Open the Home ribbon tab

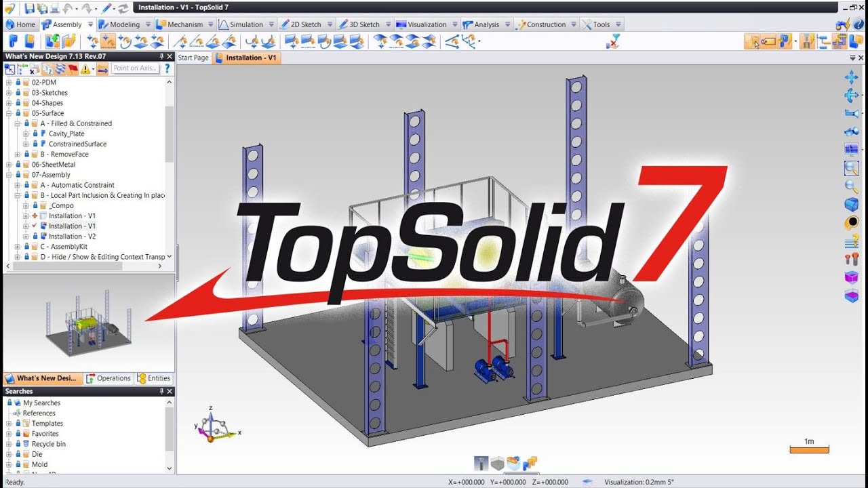(20, 24)
